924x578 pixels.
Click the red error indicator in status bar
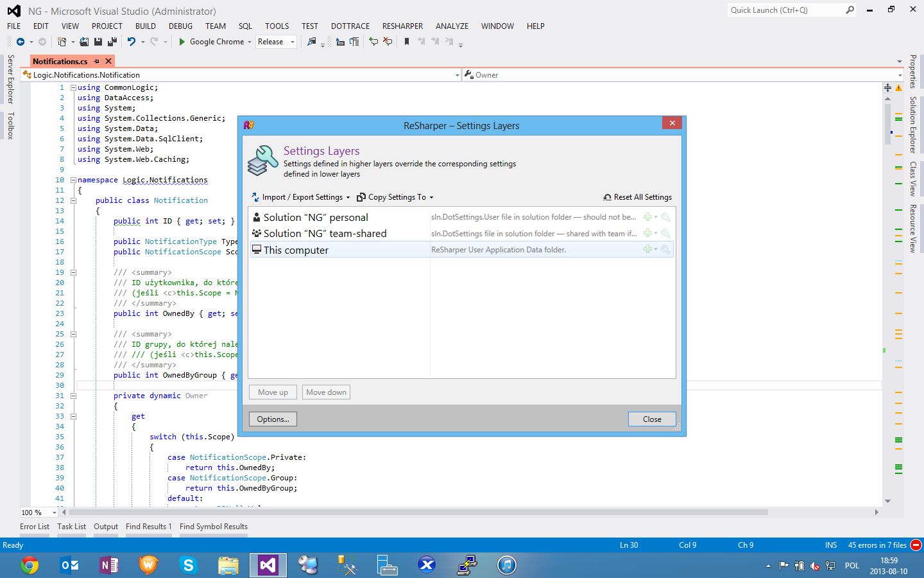916,545
